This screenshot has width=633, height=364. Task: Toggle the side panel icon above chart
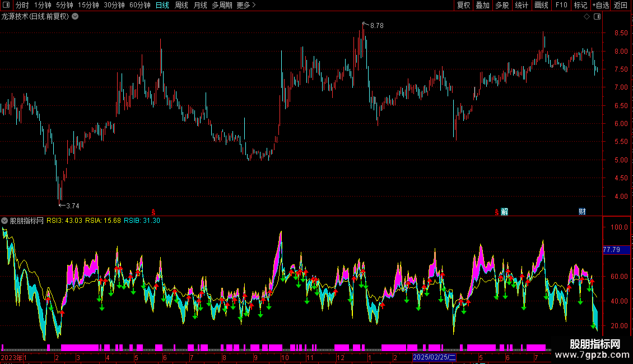[x=597, y=17]
